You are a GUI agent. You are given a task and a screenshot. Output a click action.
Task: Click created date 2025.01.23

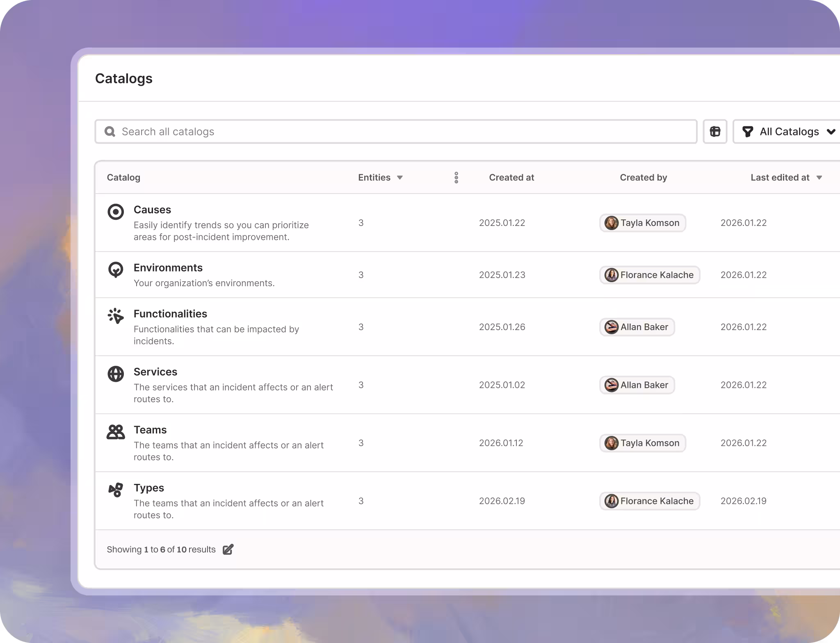pos(502,275)
